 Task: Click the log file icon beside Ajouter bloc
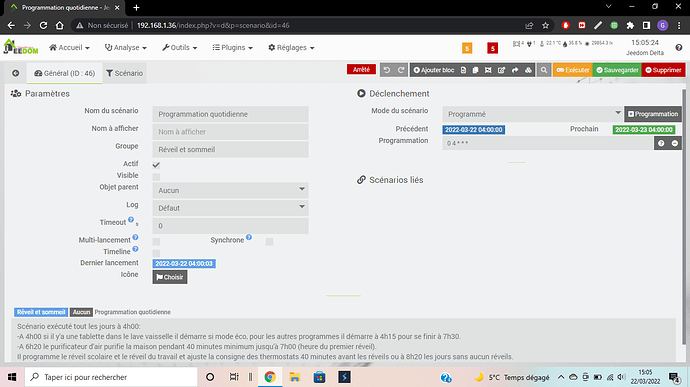click(463, 70)
